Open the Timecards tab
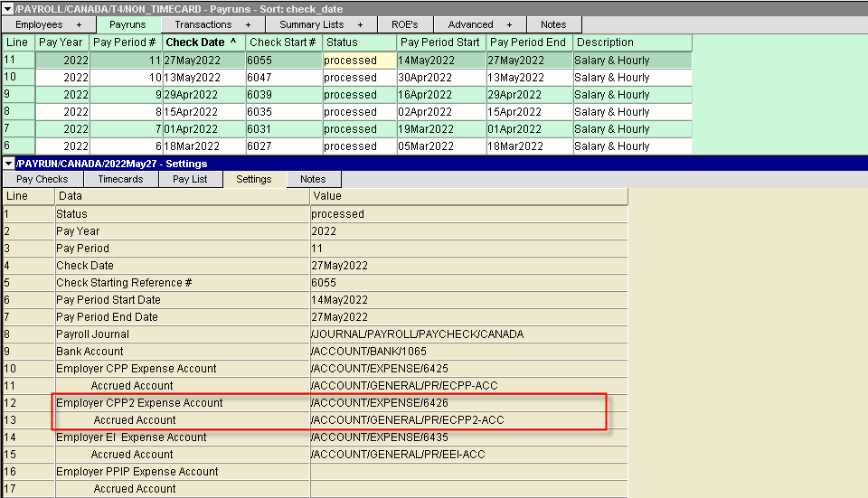The height and width of the screenshot is (498, 868). click(x=120, y=179)
